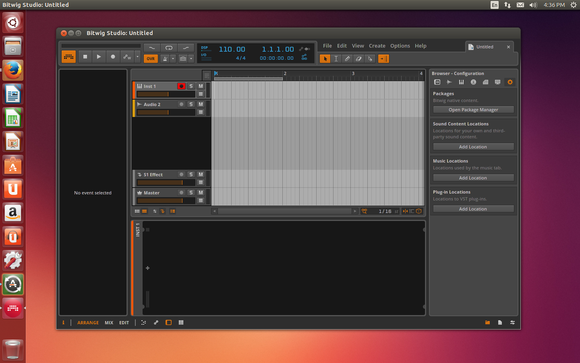This screenshot has height=363, width=580.
Task: Open the Options menu
Action: pos(400,46)
